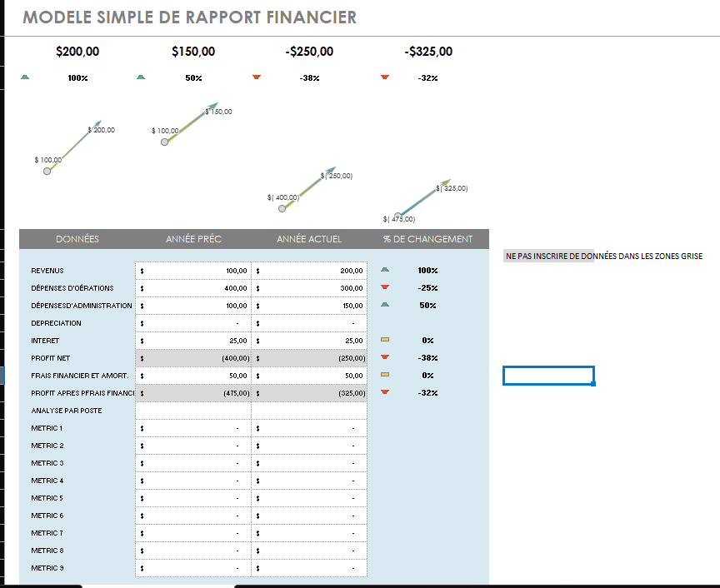Select the yellow dash beside 0% FRAIS FINANCIER
This screenshot has width=720, height=588.
coord(384,375)
